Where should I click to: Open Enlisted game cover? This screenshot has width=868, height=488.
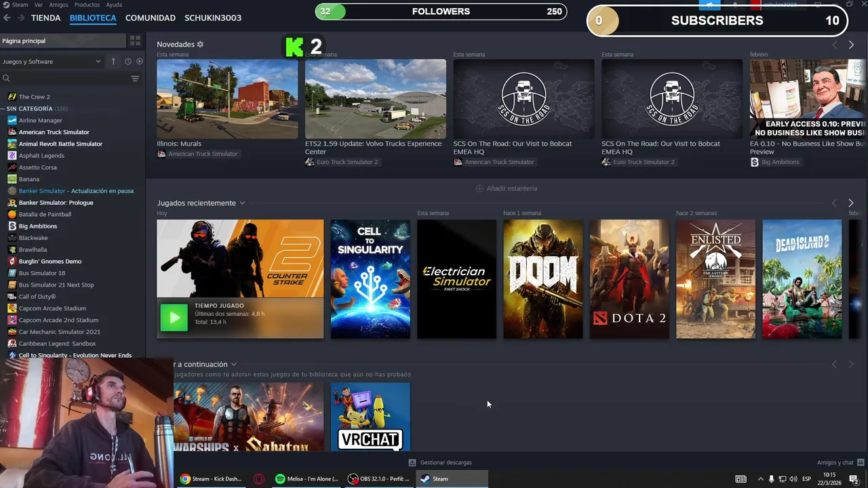coord(715,279)
